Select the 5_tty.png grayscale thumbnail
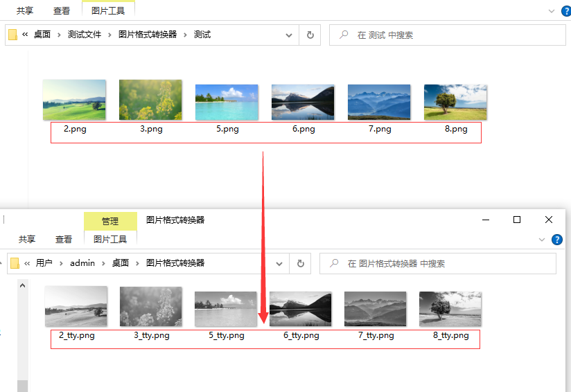571x392 pixels. coord(226,309)
